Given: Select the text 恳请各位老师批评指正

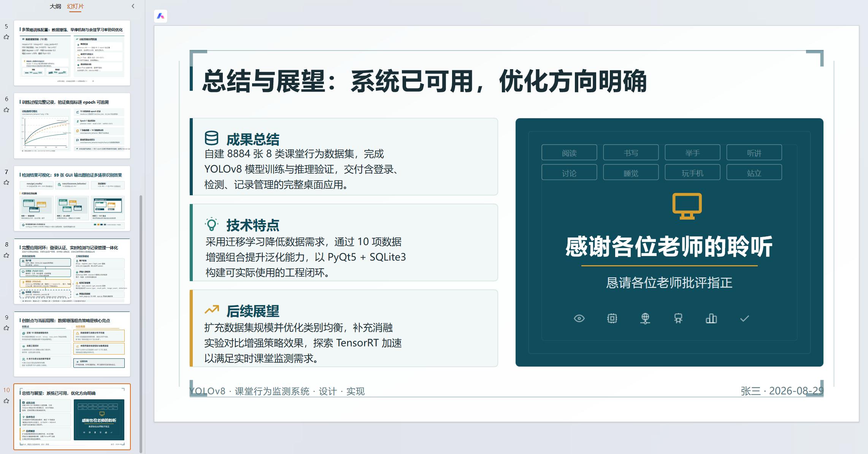Looking at the screenshot, I should 669,283.
